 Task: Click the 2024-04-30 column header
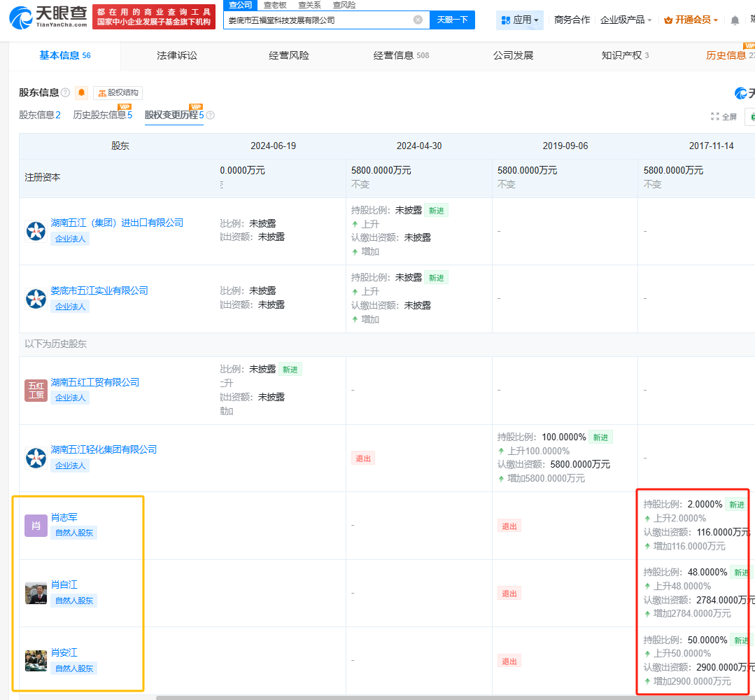419,146
